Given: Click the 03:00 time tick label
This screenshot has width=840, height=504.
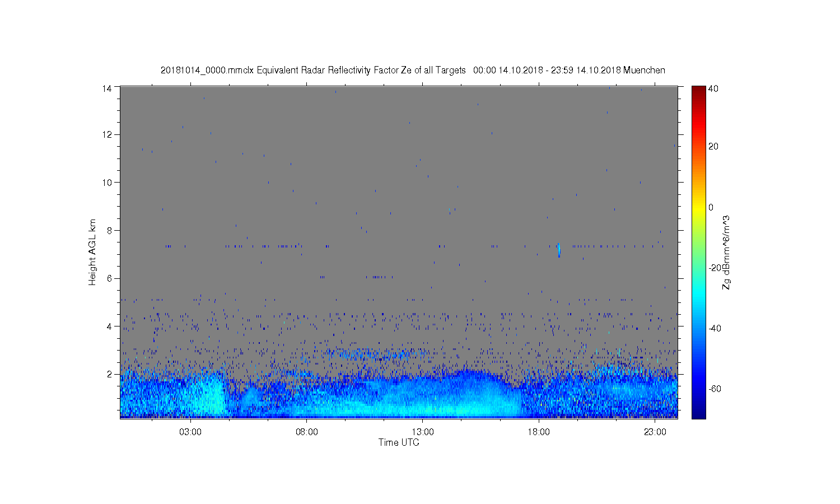Looking at the screenshot, I should [190, 432].
